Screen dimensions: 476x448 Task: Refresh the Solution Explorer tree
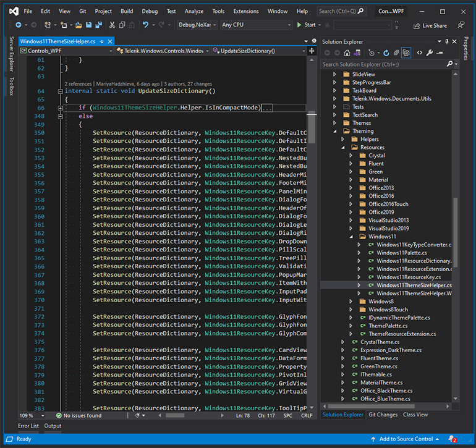tap(386, 53)
